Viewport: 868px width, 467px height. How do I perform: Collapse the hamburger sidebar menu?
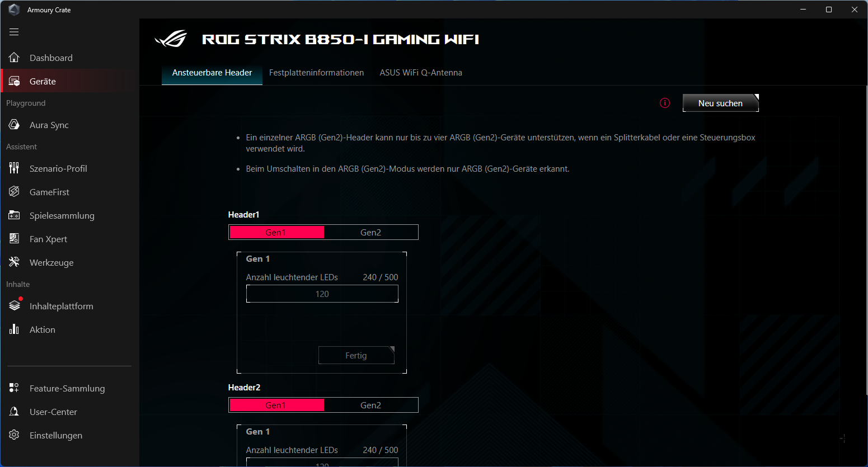pos(14,32)
